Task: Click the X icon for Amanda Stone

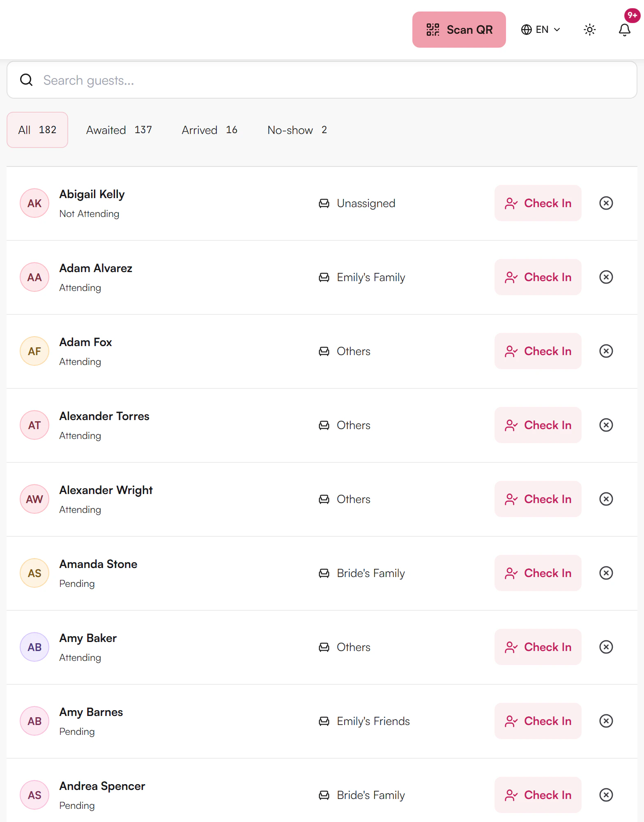Action: coord(606,573)
